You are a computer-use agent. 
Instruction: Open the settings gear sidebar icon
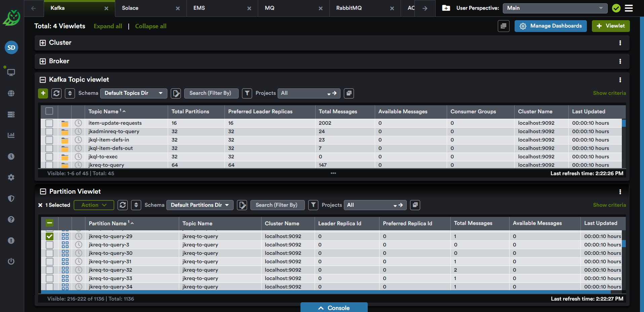[11, 177]
